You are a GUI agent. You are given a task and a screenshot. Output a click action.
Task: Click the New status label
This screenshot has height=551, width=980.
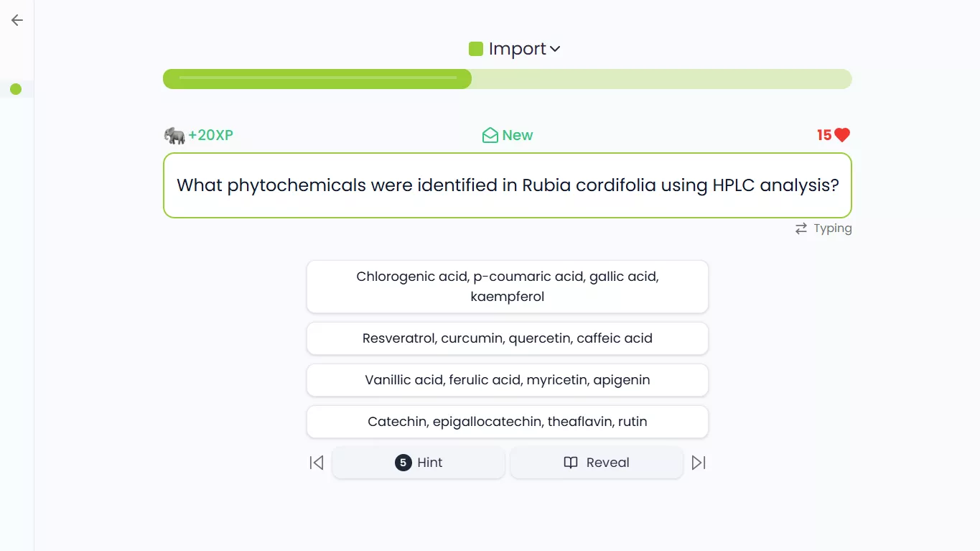click(x=518, y=134)
